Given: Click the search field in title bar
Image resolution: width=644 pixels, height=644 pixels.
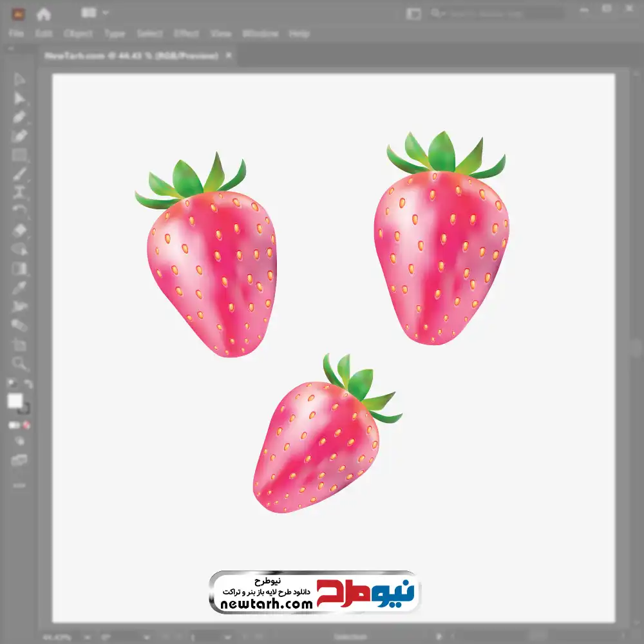Looking at the screenshot, I should point(496,14).
